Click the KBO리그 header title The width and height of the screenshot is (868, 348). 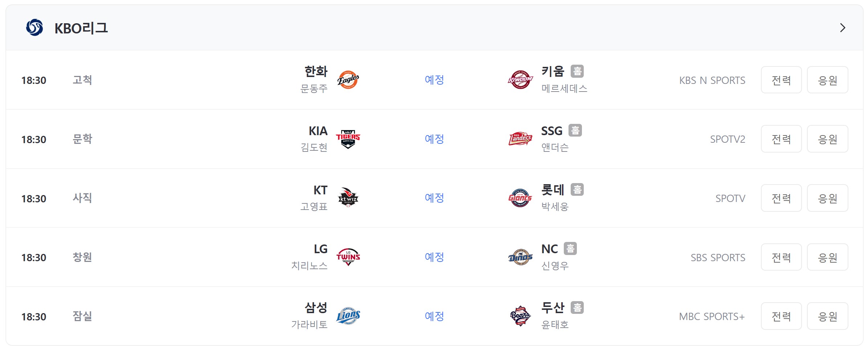[x=81, y=28]
